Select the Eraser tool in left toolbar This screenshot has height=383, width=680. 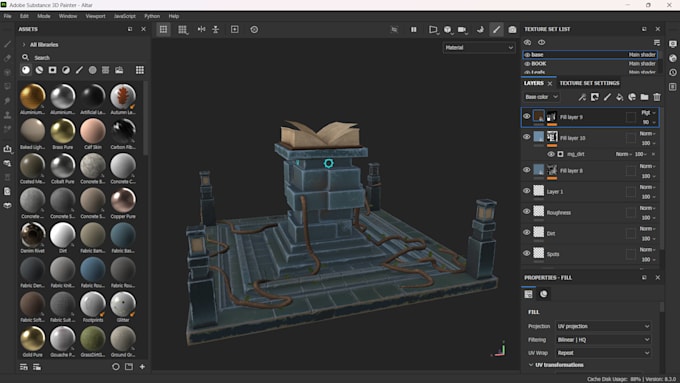(7, 58)
